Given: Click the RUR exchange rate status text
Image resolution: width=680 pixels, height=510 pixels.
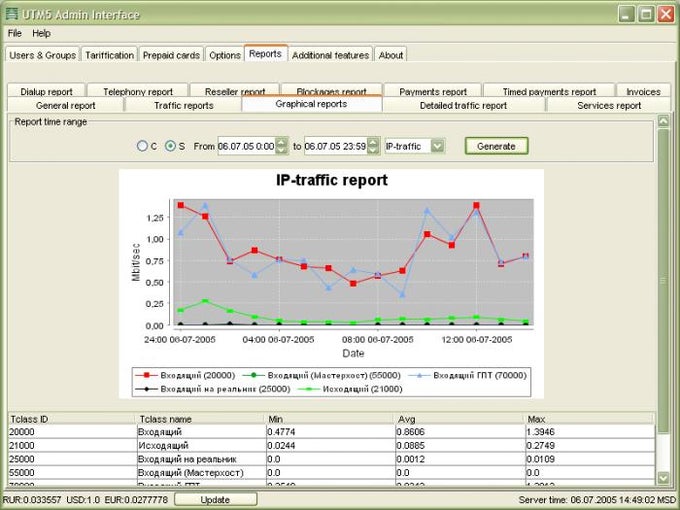Looking at the screenshot, I should click(x=32, y=500).
